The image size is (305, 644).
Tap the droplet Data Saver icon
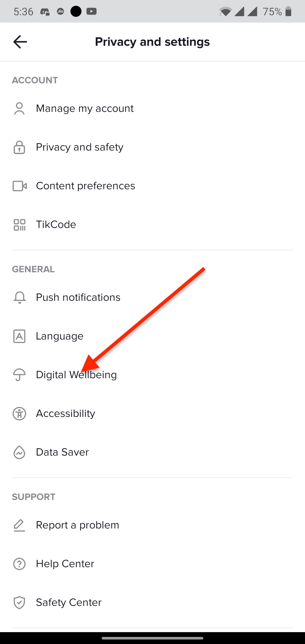(19, 452)
